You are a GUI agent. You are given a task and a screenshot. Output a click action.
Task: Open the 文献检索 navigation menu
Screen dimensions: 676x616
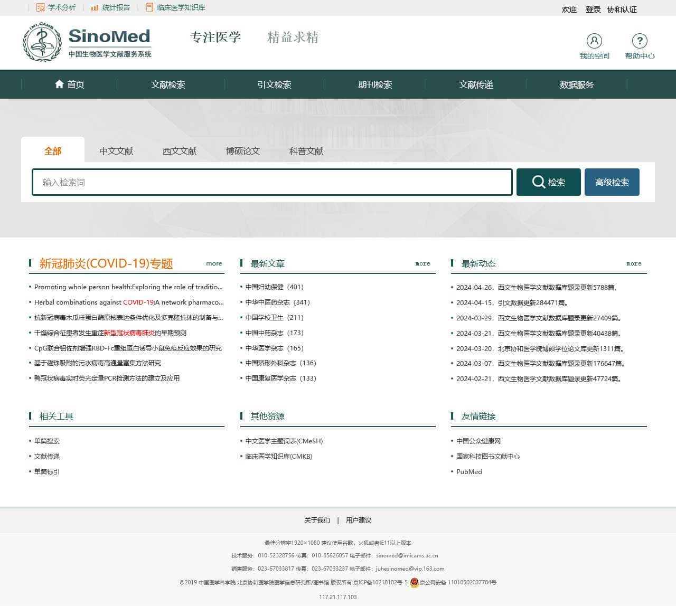168,84
